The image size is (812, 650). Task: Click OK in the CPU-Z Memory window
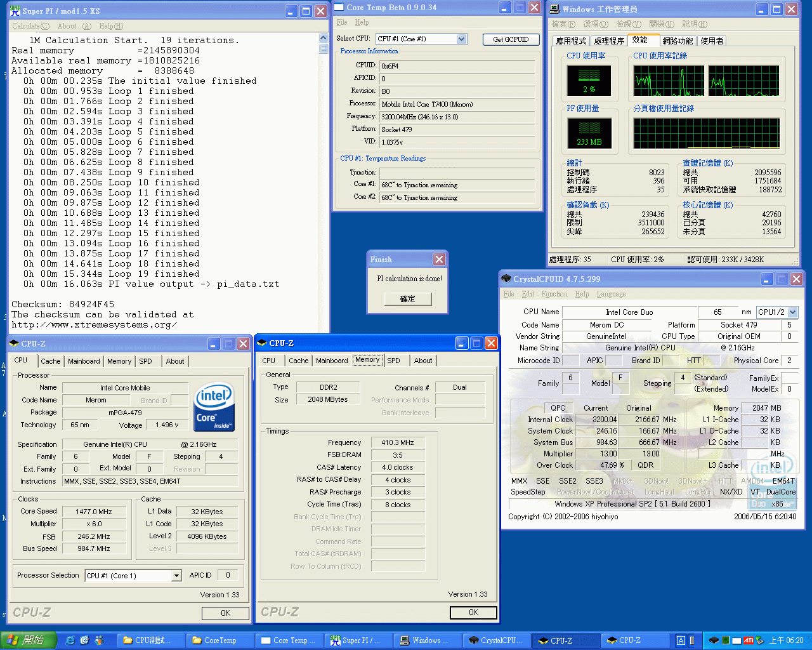coord(473,613)
